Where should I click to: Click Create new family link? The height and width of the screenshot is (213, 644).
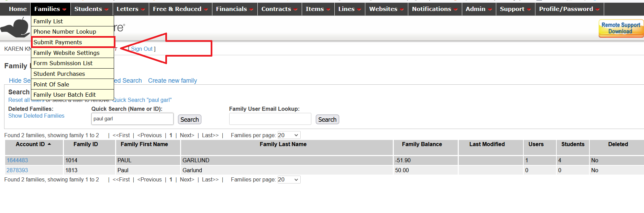pyautogui.click(x=172, y=81)
